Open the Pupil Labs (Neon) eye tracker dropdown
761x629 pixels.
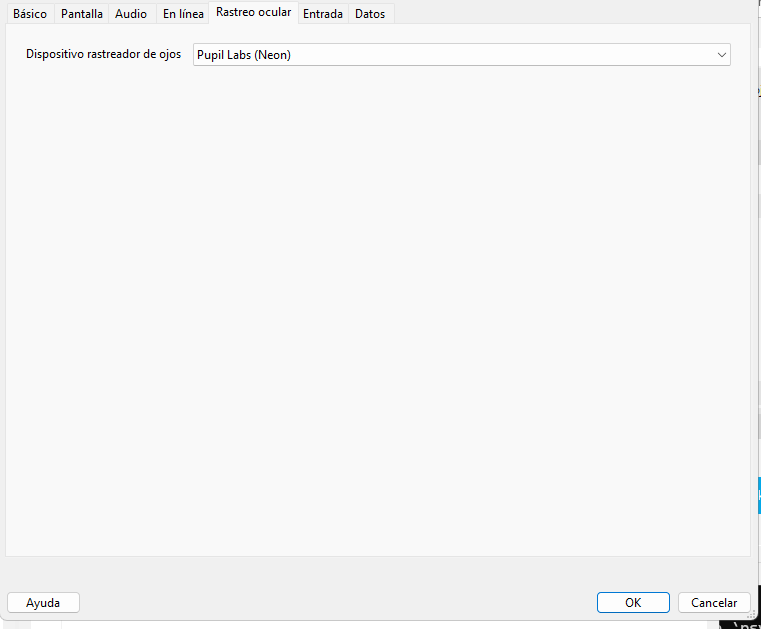pyautogui.click(x=462, y=55)
